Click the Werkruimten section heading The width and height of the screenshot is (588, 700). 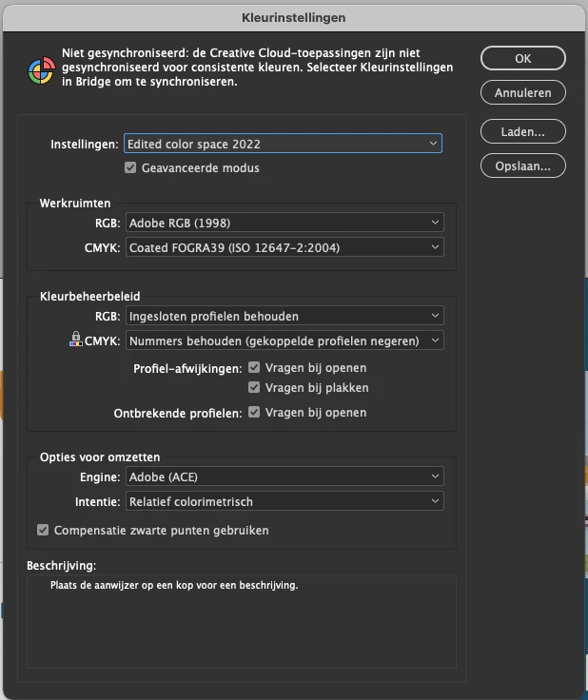coord(75,204)
